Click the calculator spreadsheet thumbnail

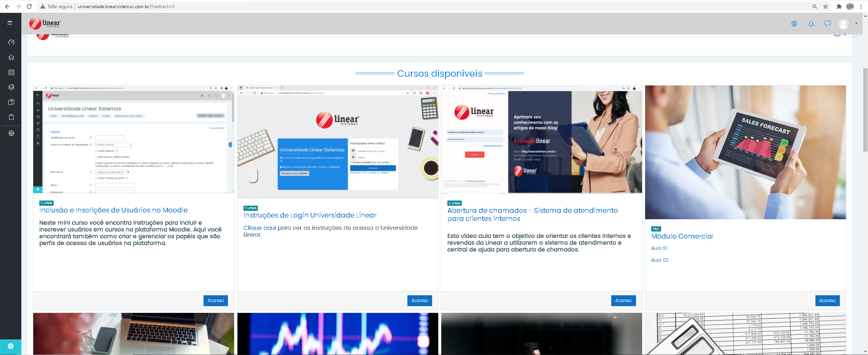click(x=746, y=334)
